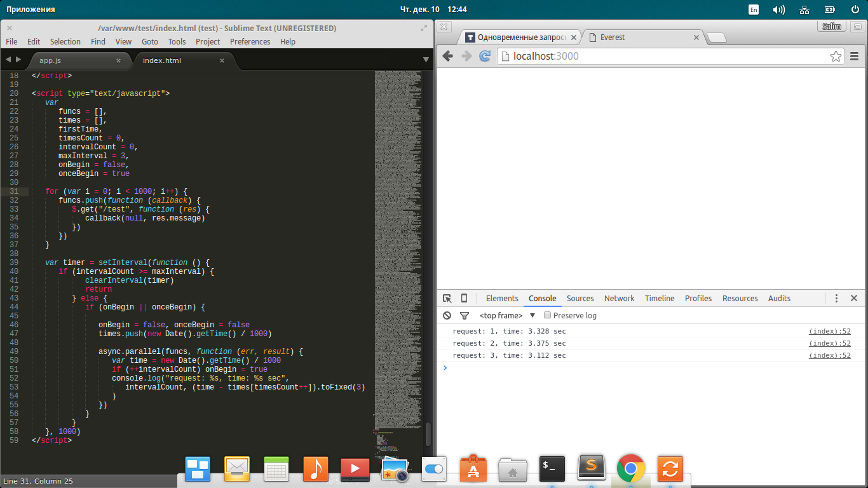The height and width of the screenshot is (488, 868).
Task: Open the Sources panel in DevTools
Action: (x=580, y=298)
